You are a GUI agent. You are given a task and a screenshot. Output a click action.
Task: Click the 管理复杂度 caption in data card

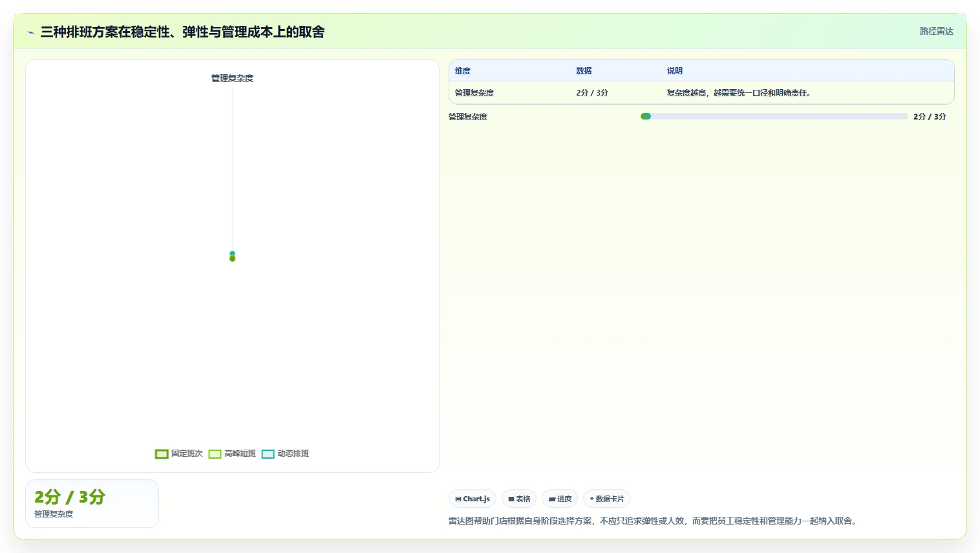coord(54,514)
